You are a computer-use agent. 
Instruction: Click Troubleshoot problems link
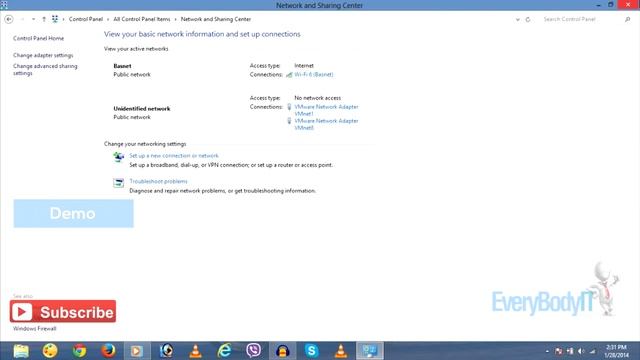click(158, 181)
